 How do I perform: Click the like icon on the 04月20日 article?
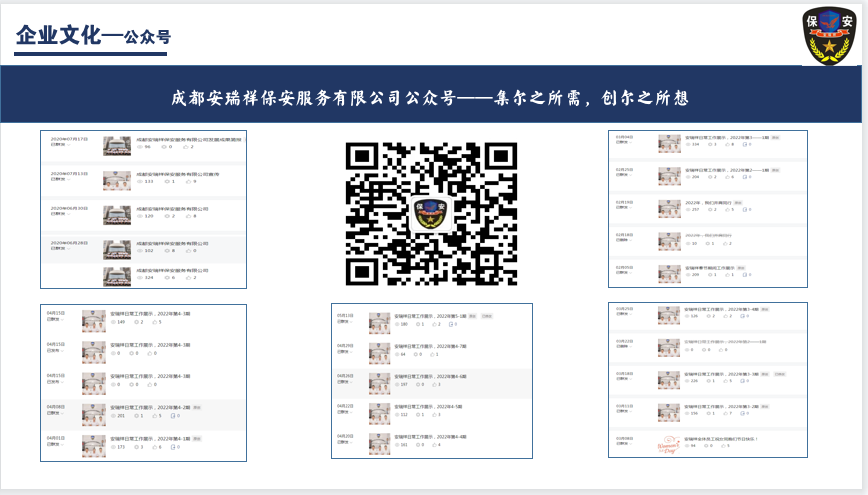pyautogui.click(x=434, y=445)
